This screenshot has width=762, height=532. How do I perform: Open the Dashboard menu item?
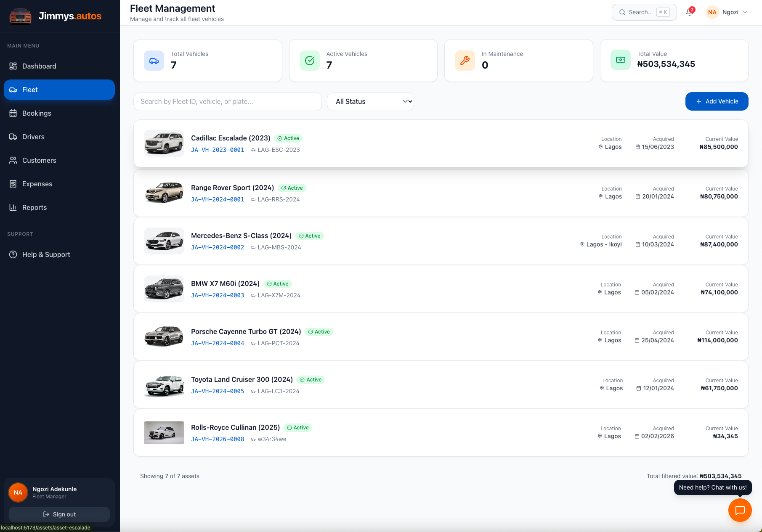(39, 66)
